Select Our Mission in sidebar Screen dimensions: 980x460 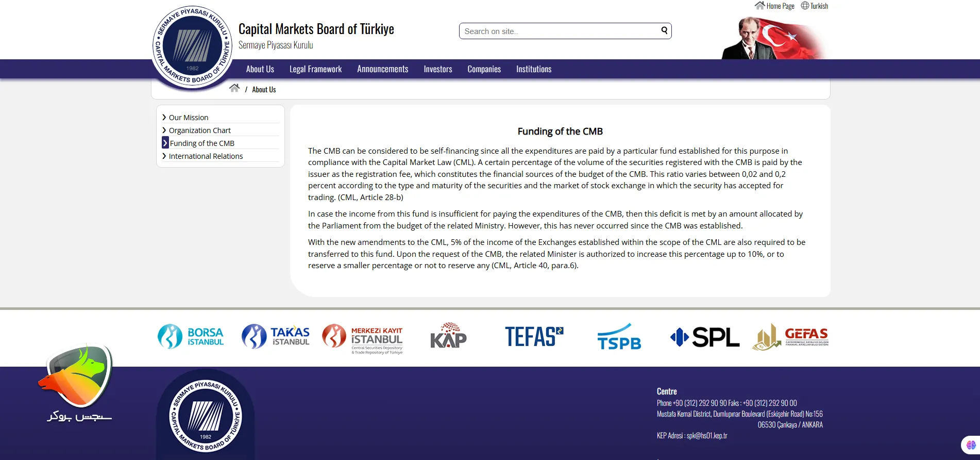[189, 118]
